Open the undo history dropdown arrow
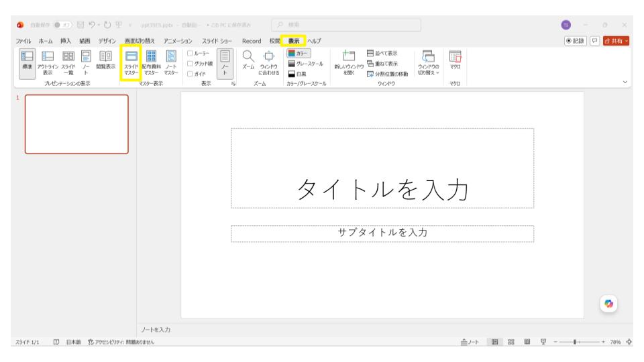The image size is (644, 362). coord(99,25)
